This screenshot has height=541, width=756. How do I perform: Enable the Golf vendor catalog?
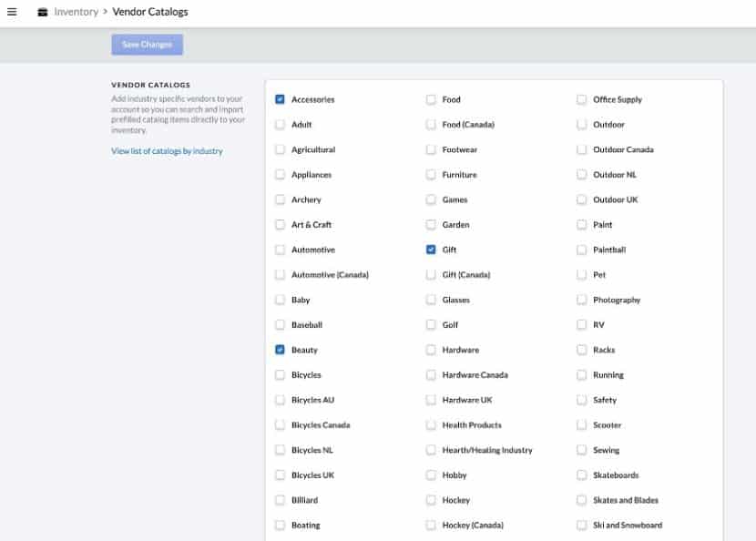tap(431, 324)
